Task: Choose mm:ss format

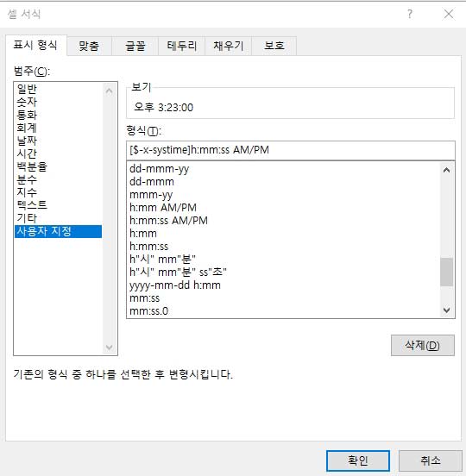Action: coord(283,298)
